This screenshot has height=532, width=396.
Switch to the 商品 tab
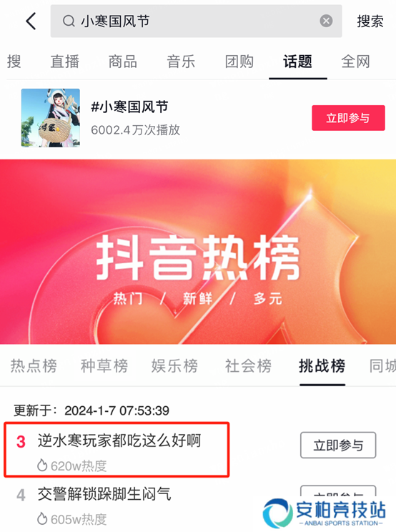[123, 61]
